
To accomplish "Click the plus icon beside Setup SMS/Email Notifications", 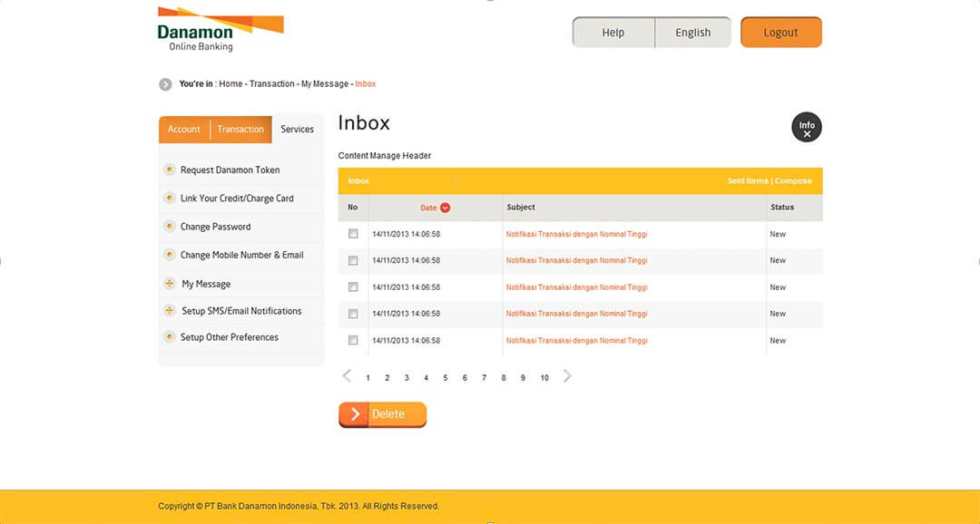I will 170,310.
